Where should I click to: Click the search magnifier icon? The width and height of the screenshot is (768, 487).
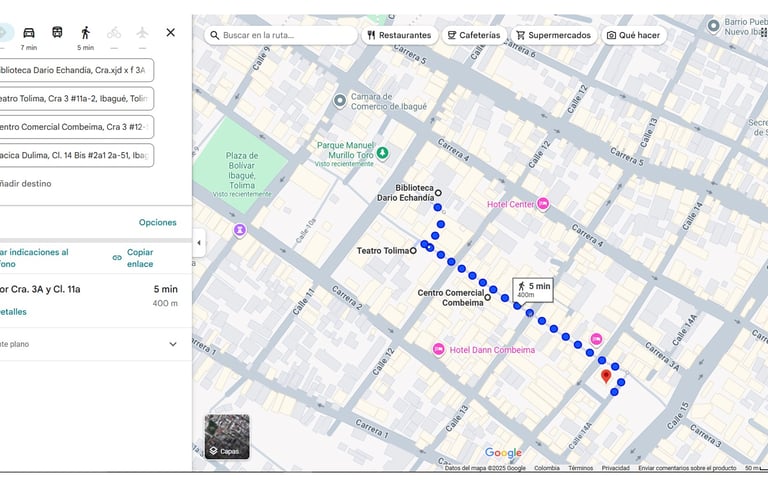215,35
